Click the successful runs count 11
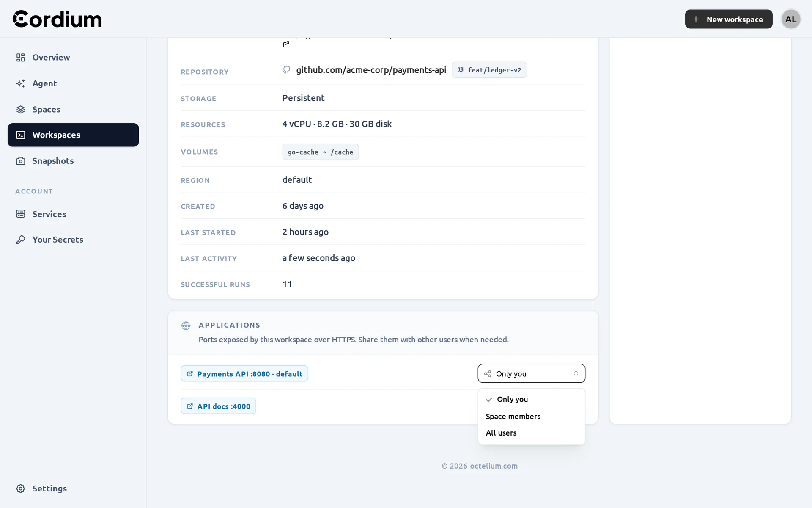This screenshot has width=812, height=508. click(287, 284)
